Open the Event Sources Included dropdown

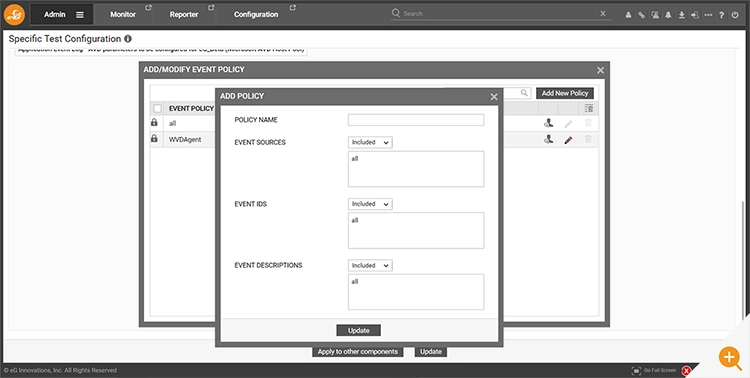(370, 143)
